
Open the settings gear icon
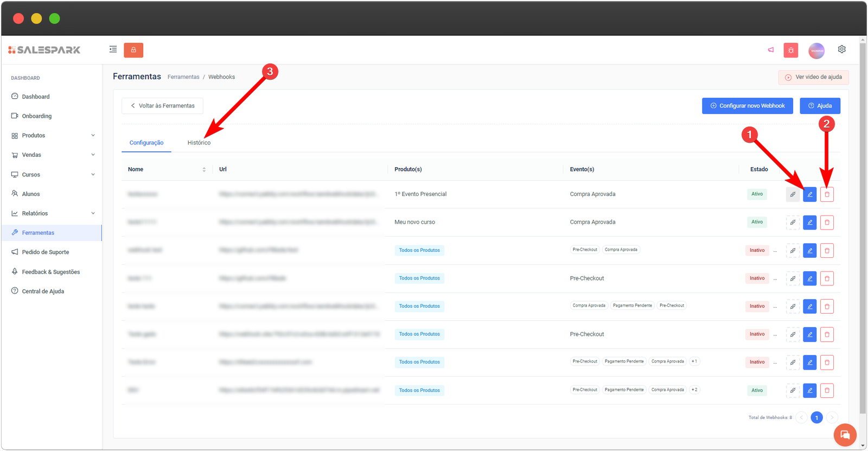pos(841,49)
